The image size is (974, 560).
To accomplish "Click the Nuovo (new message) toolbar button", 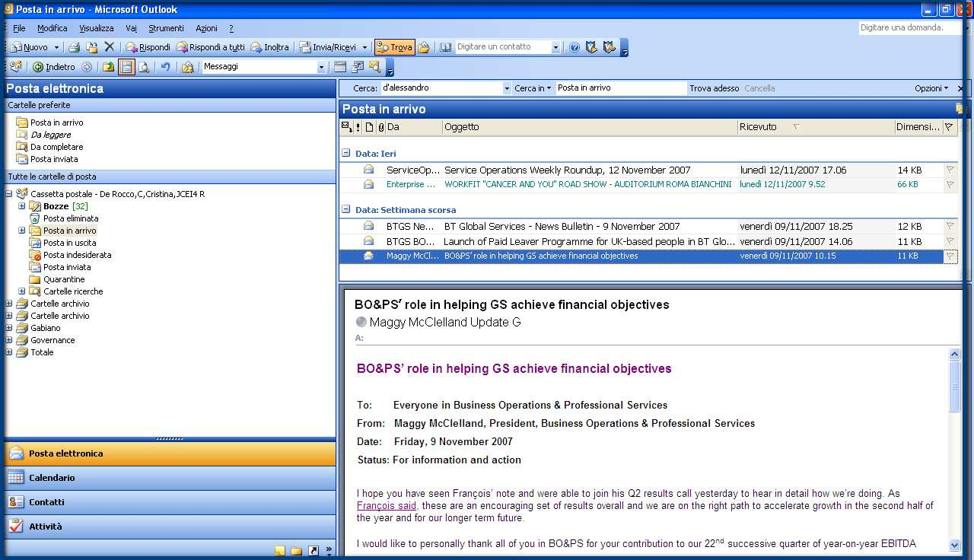I will [x=30, y=47].
